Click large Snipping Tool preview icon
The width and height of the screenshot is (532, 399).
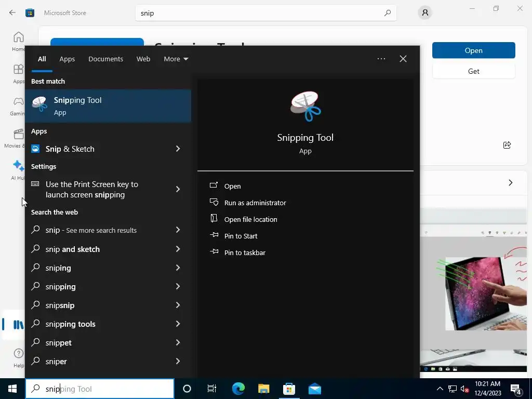pos(305,107)
